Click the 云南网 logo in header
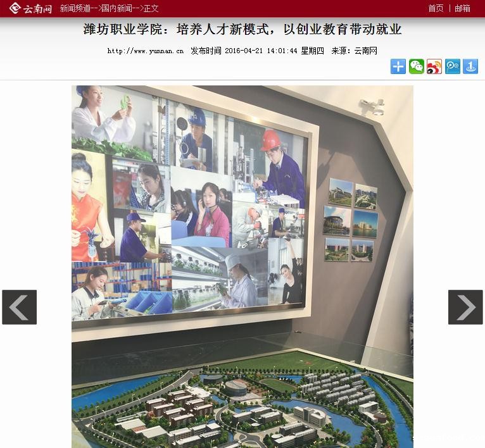This screenshot has height=448, width=485. 30,8
